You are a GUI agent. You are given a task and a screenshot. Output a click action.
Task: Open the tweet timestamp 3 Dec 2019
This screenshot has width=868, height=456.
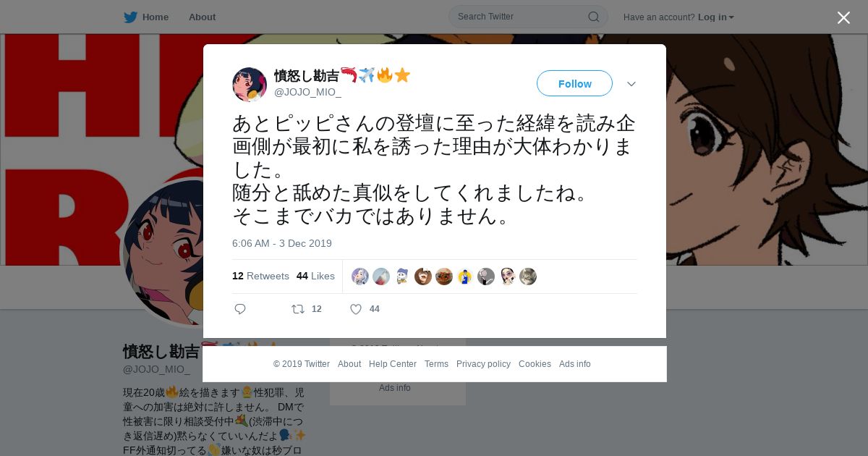click(282, 243)
